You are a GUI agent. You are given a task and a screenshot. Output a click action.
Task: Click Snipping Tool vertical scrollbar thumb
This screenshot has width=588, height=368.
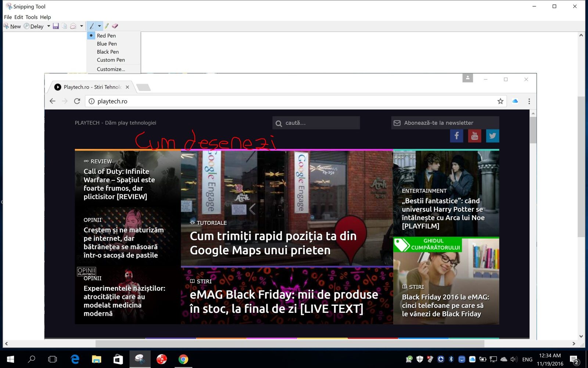[x=581, y=167]
